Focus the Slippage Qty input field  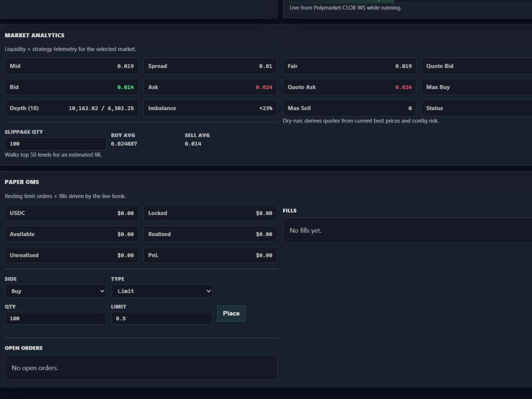tap(55, 144)
